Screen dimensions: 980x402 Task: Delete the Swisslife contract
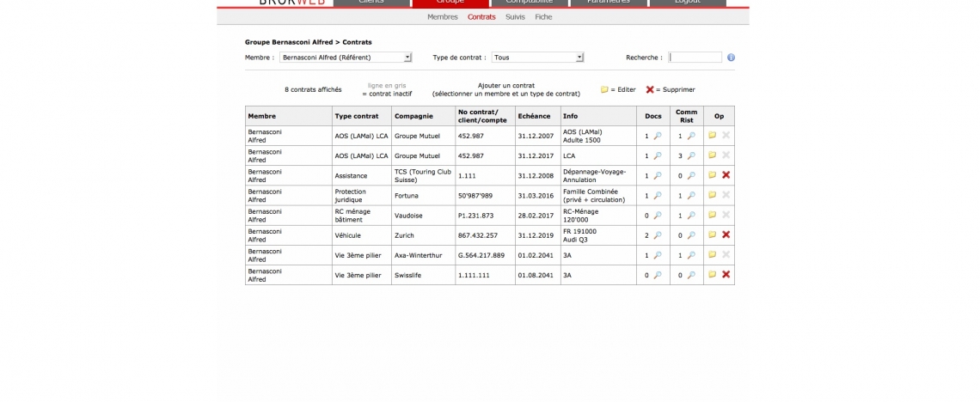point(726,275)
